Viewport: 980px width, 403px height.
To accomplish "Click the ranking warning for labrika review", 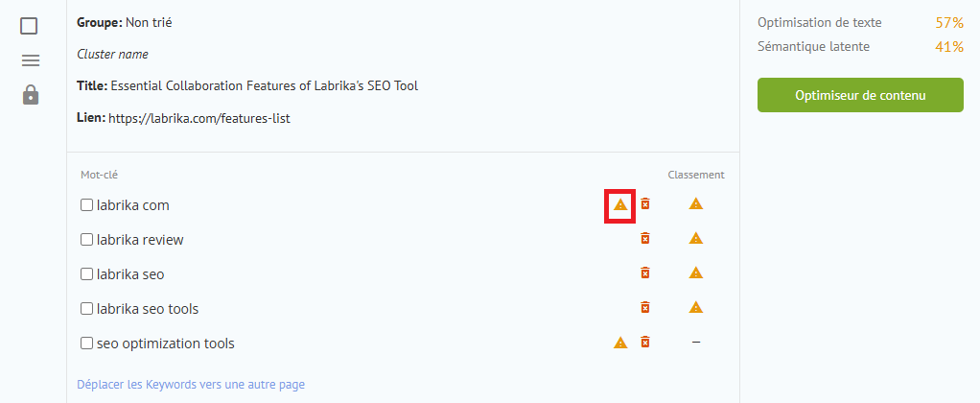I will tap(695, 238).
